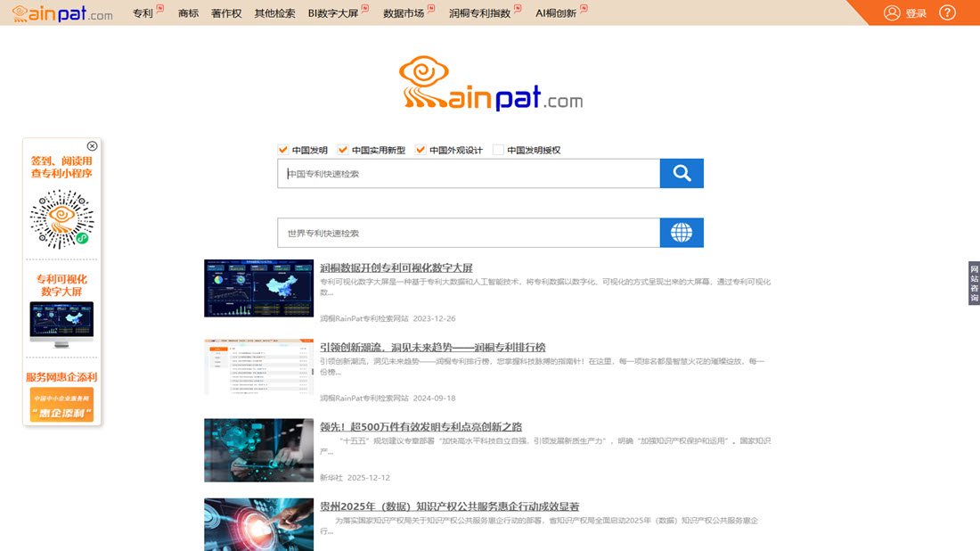The width and height of the screenshot is (980, 551).
Task: Uncheck the 中国发明 checkbox
Action: [283, 150]
